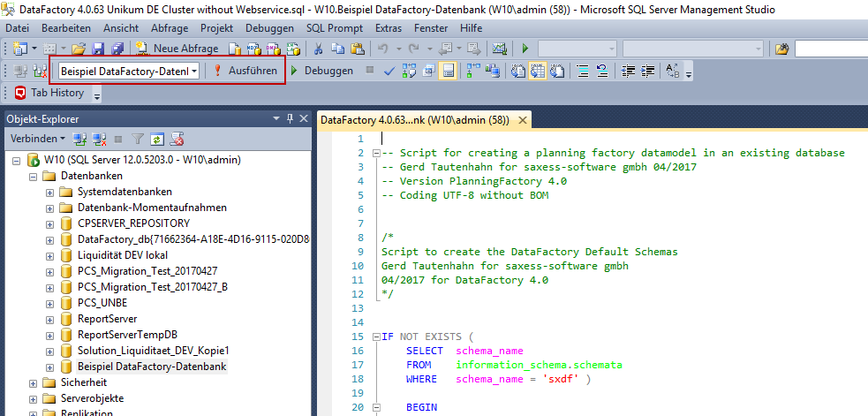Viewport: 868px width, 416px height.
Task: Click the Tab History icon
Action: point(19,93)
